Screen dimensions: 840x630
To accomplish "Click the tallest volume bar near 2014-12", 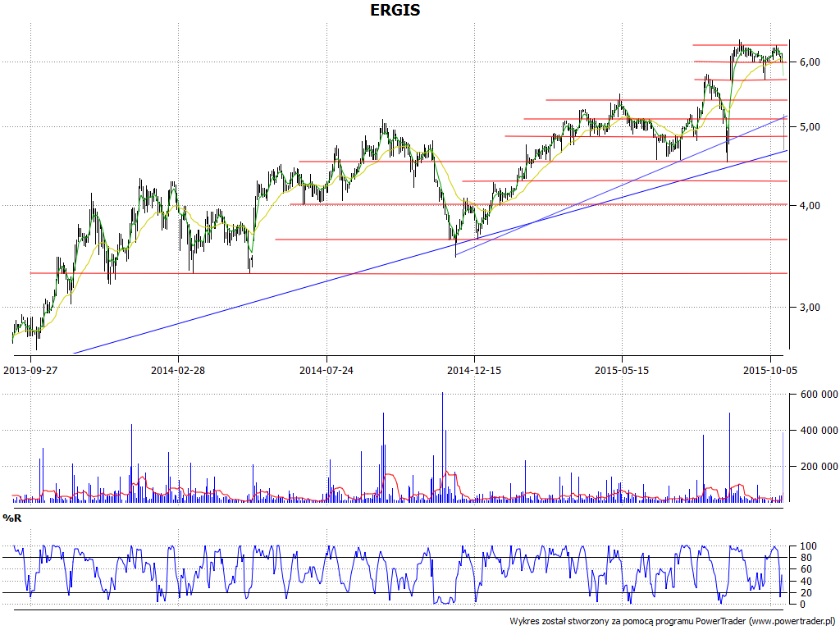I will (442, 447).
